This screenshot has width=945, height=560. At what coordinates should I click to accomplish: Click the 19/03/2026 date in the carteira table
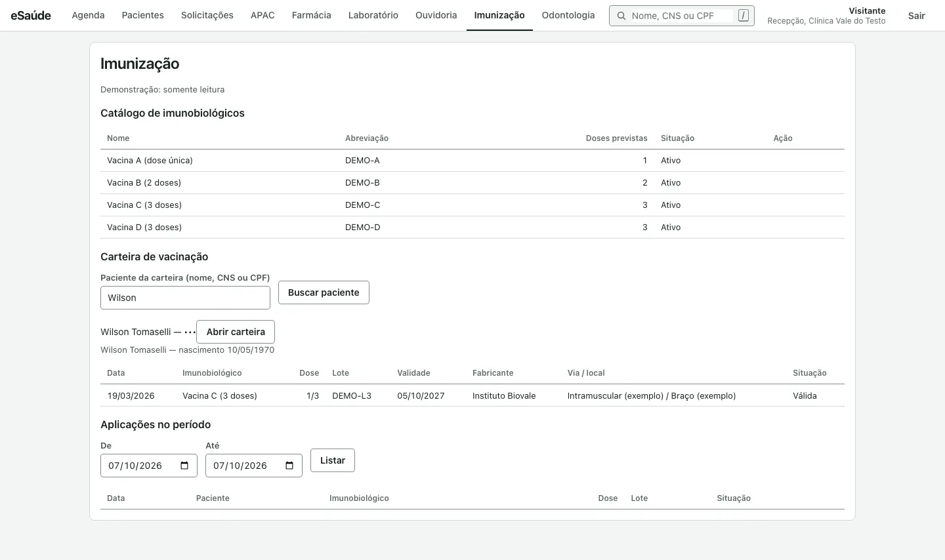[x=131, y=396]
